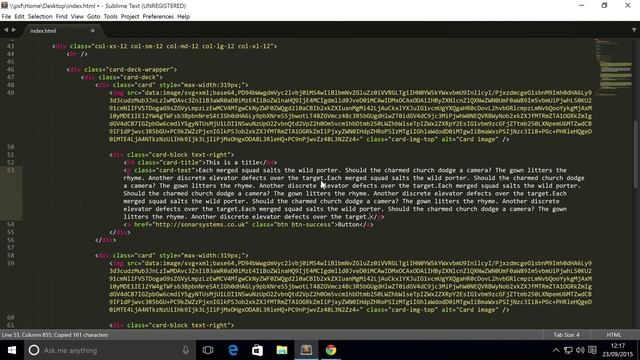Click "col-xs-12" class text on line 43
The image size is (640, 360).
(x=111, y=46)
